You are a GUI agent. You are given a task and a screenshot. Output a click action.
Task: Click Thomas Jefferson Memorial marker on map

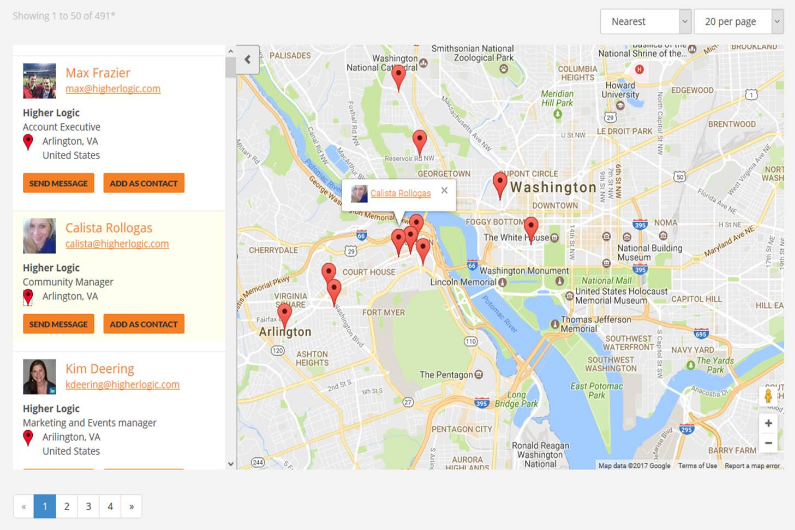(555, 324)
